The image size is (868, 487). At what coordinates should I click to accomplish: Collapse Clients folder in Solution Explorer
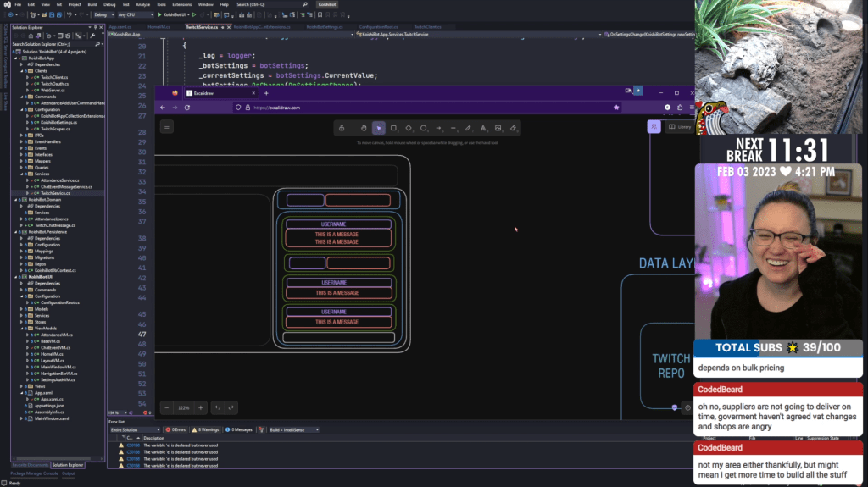pyautogui.click(x=22, y=71)
